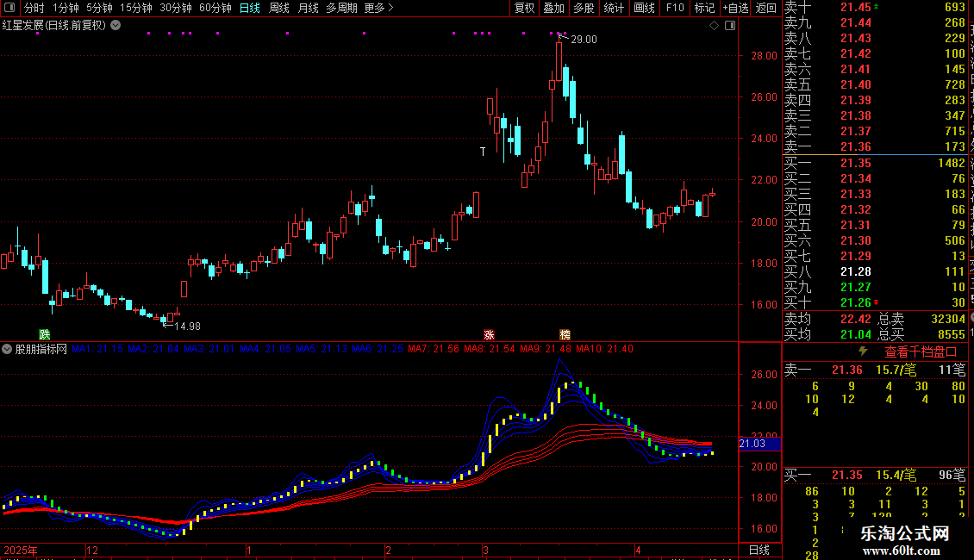Switch to 日线 daily chart
Image resolution: width=974 pixels, height=560 pixels.
pyautogui.click(x=250, y=8)
